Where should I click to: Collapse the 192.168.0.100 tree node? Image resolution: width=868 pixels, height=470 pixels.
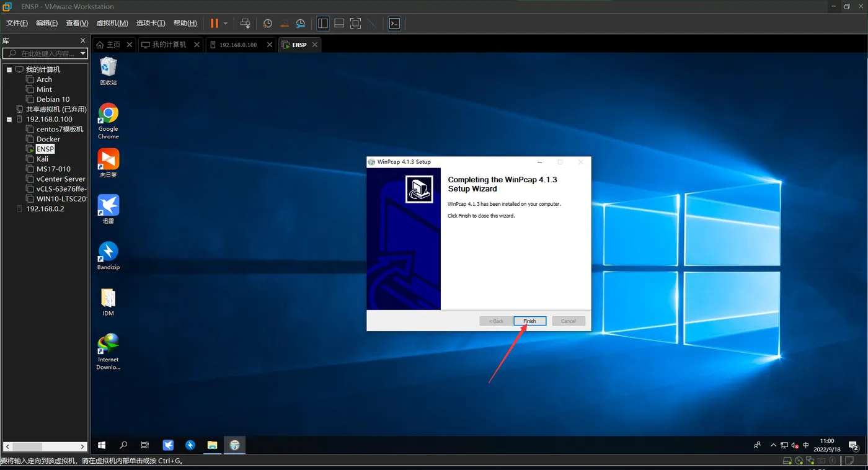coord(9,119)
